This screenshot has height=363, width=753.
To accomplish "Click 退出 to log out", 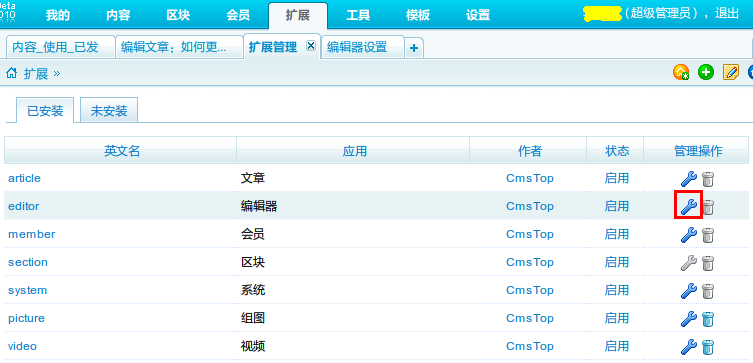I will (x=727, y=13).
